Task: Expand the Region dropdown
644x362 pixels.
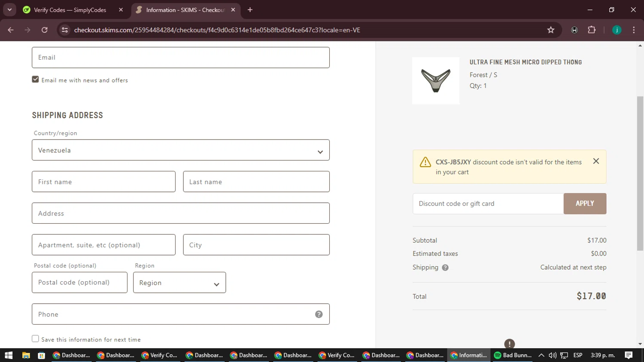Action: click(x=179, y=283)
